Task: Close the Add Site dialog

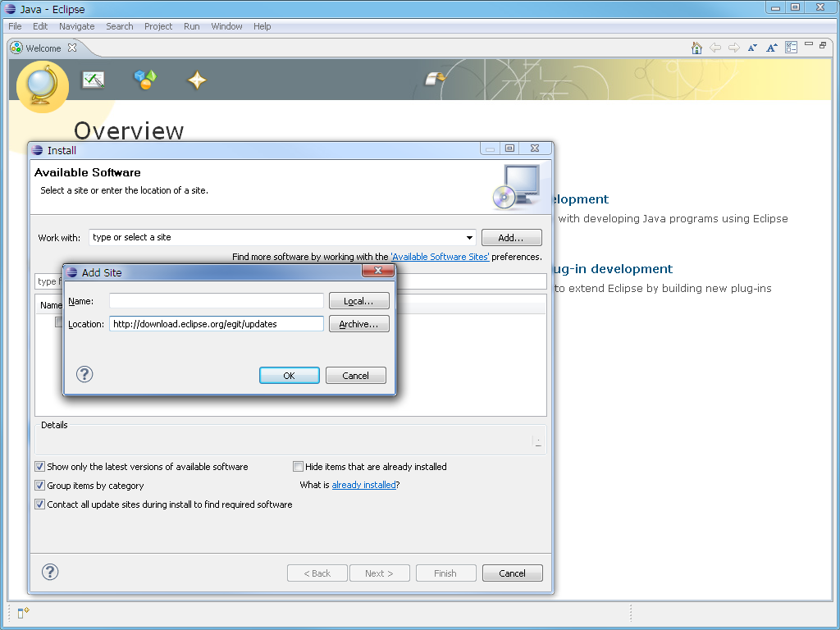Action: click(x=378, y=271)
